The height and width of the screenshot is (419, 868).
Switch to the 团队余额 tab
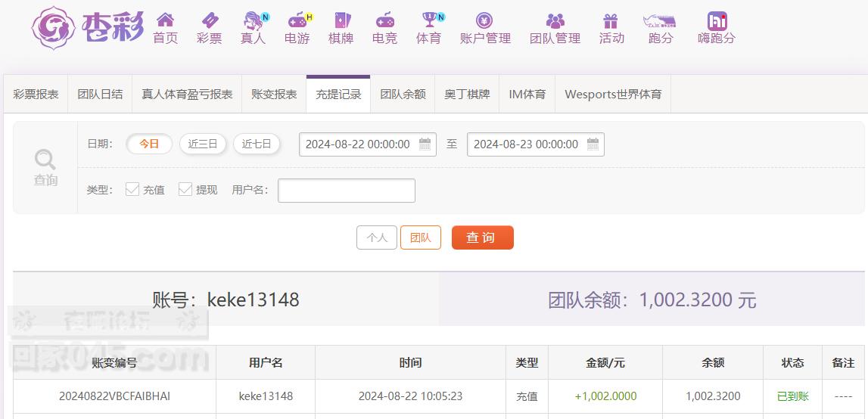(x=403, y=94)
